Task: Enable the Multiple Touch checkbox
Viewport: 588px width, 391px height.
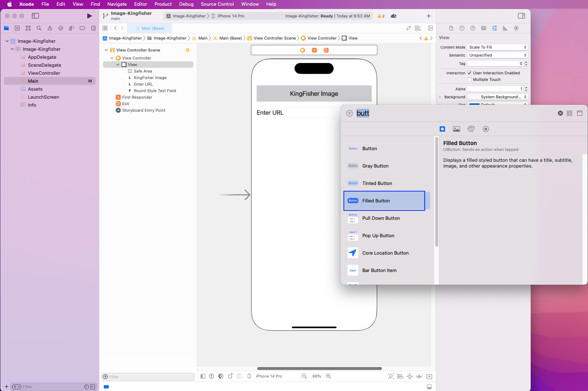Action: pyautogui.click(x=469, y=79)
